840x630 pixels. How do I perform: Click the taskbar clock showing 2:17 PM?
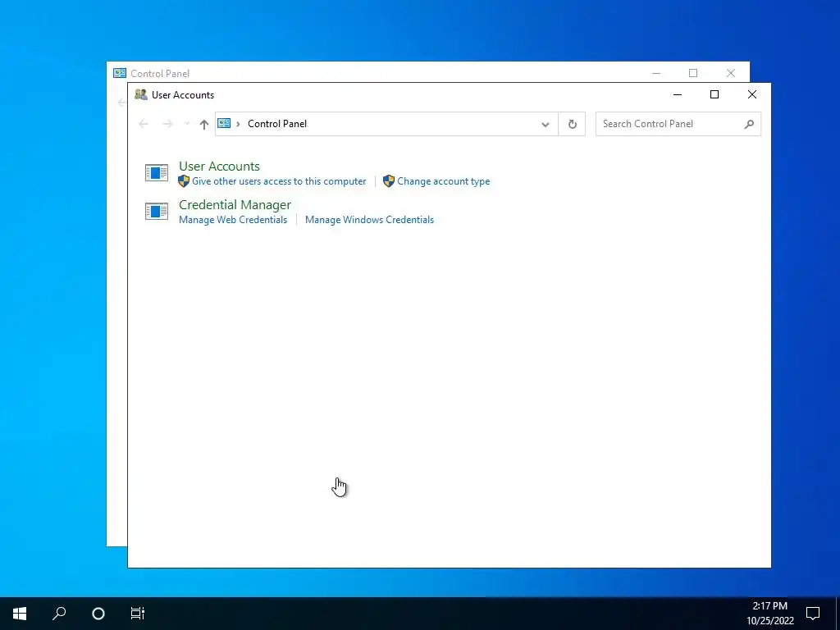point(770,614)
